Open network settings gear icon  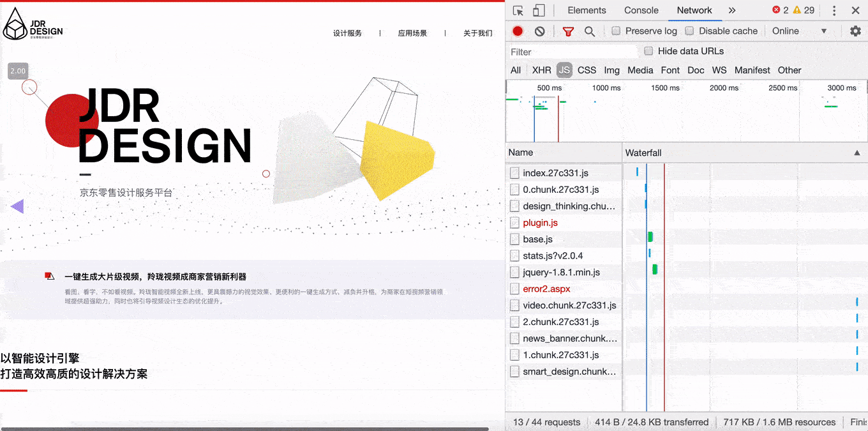tap(855, 31)
